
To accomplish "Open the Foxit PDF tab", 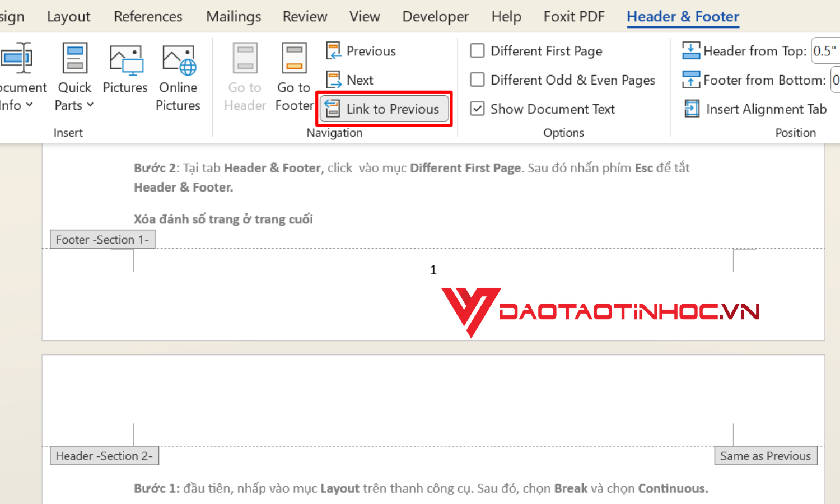I will [x=573, y=16].
